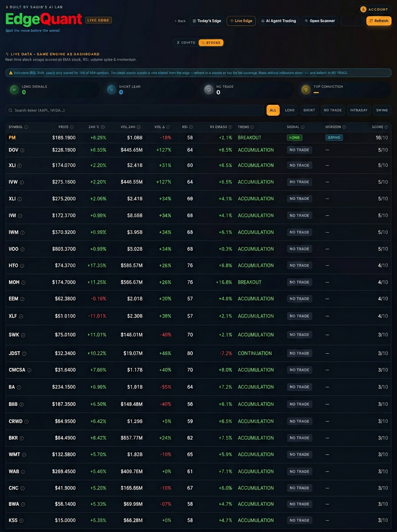The width and height of the screenshot is (397, 532).
Task: Select the Stocks market toggle
Action: pos(211,43)
